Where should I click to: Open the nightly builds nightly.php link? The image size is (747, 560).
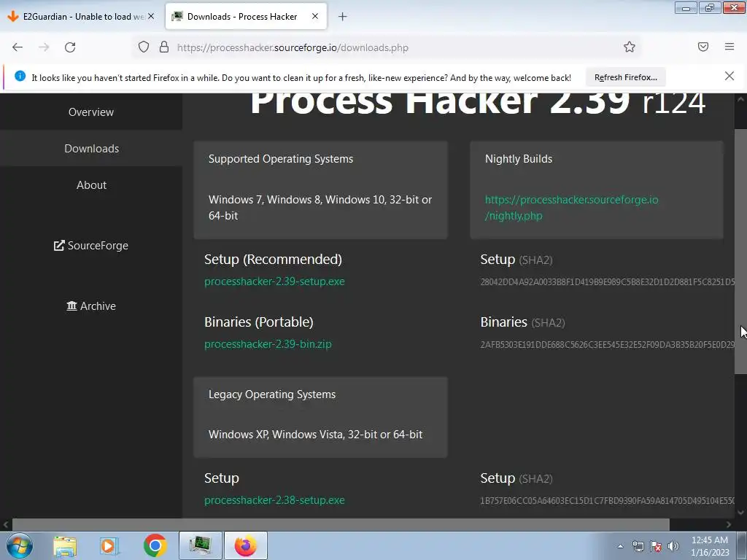coord(571,208)
